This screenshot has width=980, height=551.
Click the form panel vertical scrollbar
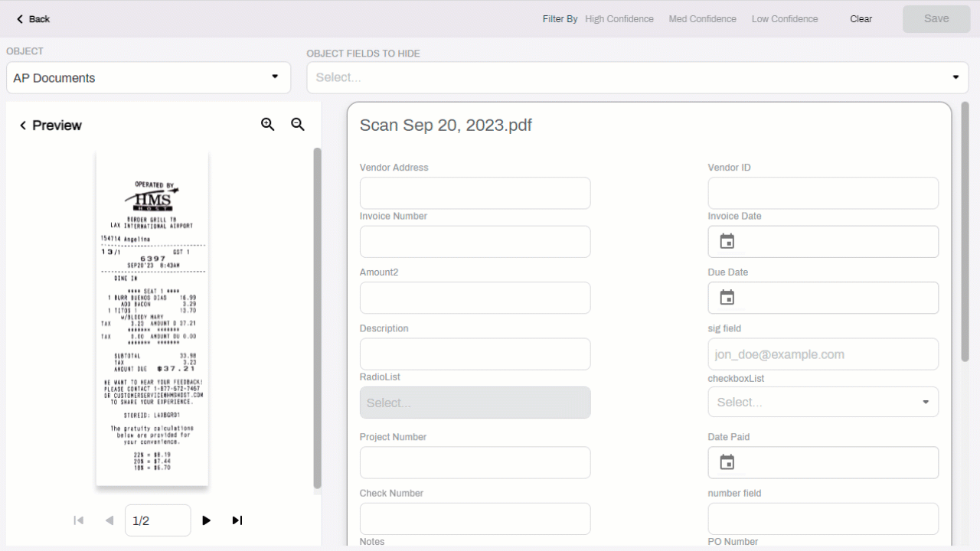coord(965,232)
